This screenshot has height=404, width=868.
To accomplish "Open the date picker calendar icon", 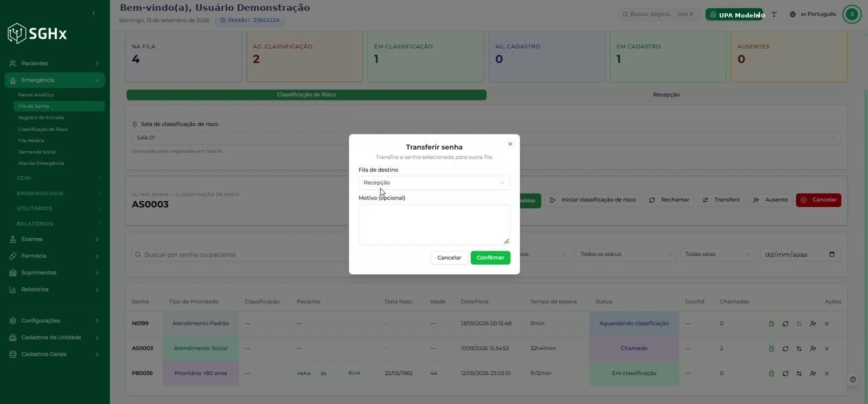I will (x=832, y=254).
